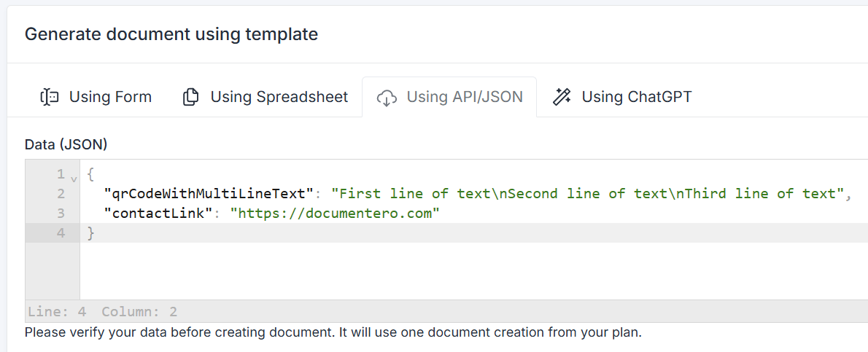
Task: Click the spreadsheet copy icon
Action: point(190,97)
